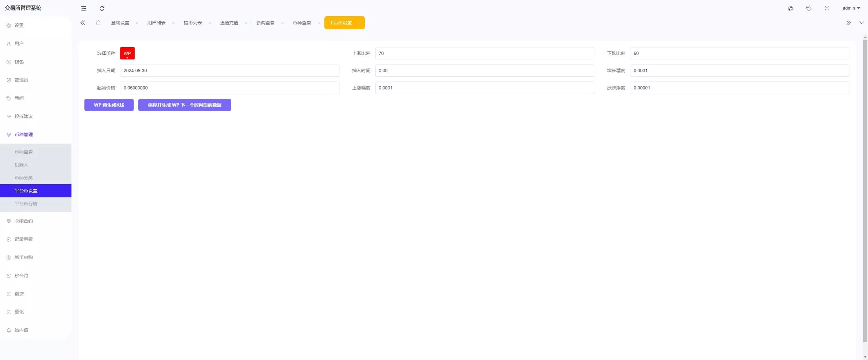Select 钱包 in the sidebar
The width and height of the screenshot is (868, 360).
19,62
